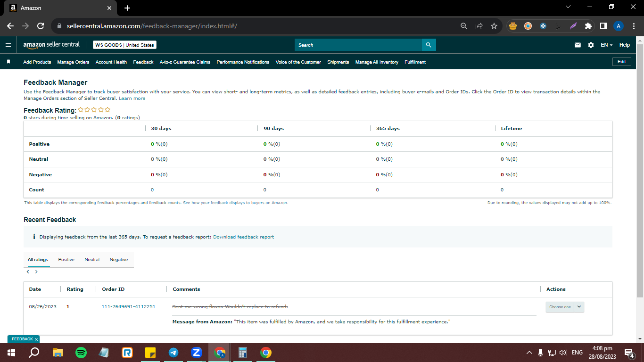The height and width of the screenshot is (362, 644).
Task: Open the Chrome share page icon
Action: 479,26
